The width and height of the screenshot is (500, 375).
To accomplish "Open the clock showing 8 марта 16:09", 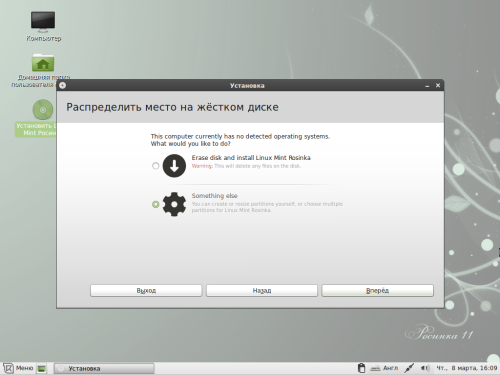I will [x=467, y=368].
